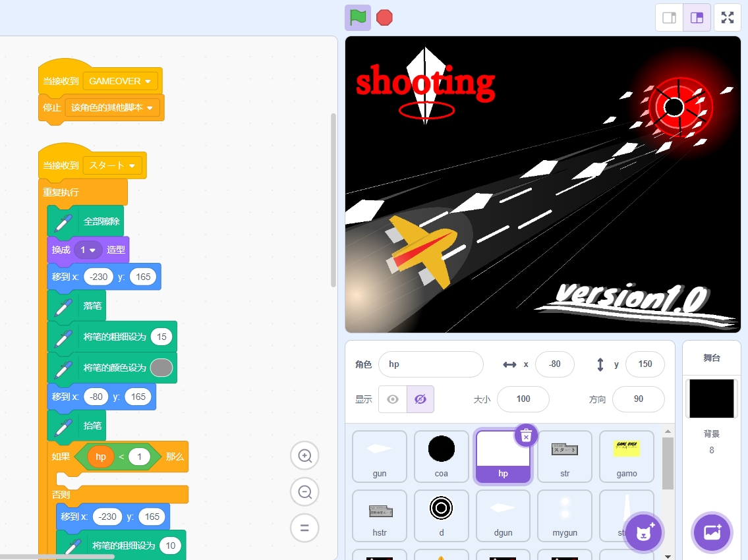The width and height of the screenshot is (748, 560).
Task: Select the coa sprite
Action: [442, 457]
